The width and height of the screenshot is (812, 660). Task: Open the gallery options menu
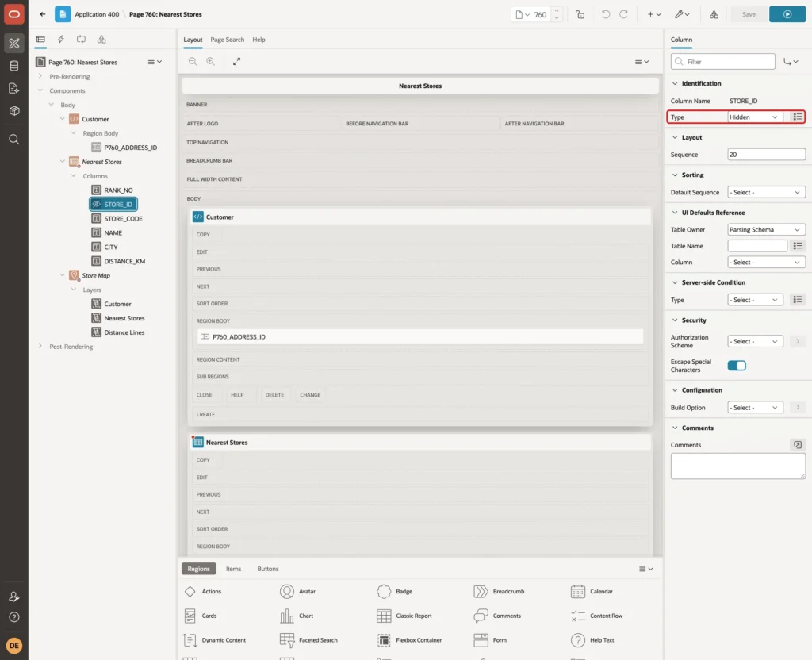[x=645, y=569]
